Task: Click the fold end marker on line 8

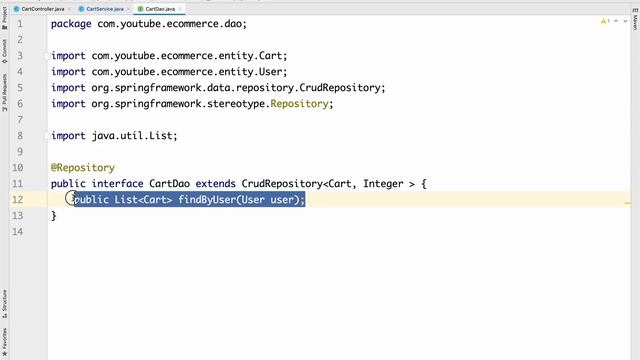Action: 47,136
